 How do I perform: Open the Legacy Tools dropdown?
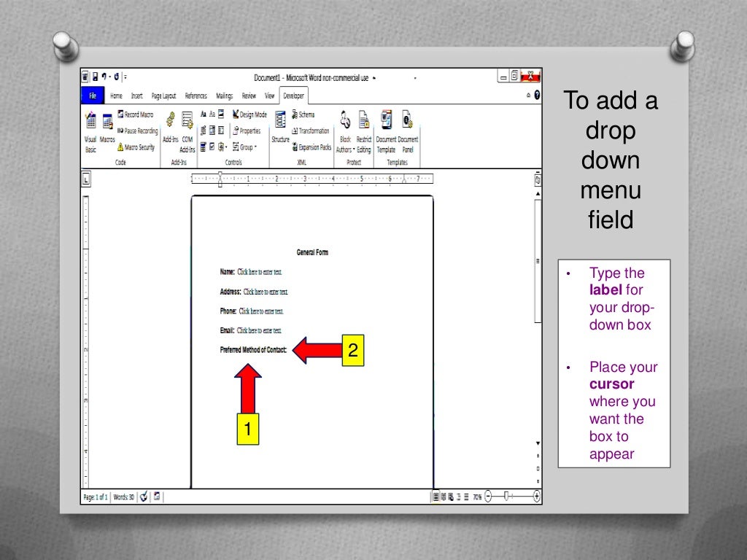click(x=222, y=147)
